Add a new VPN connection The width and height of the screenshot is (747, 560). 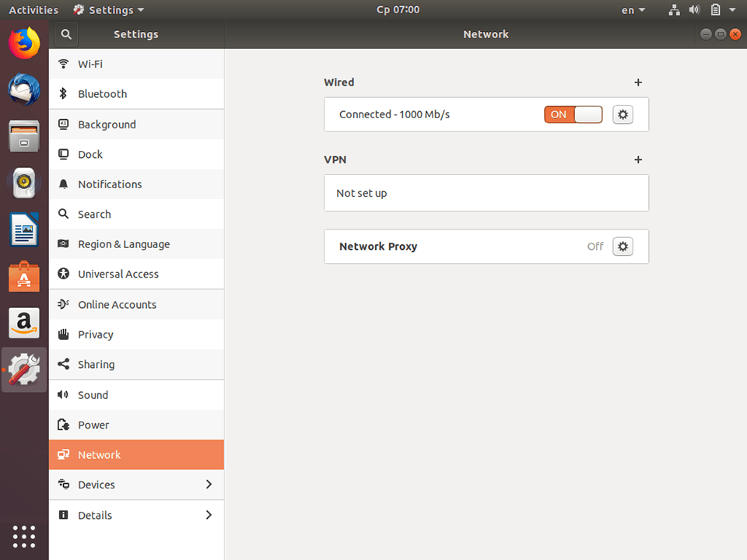click(x=638, y=159)
